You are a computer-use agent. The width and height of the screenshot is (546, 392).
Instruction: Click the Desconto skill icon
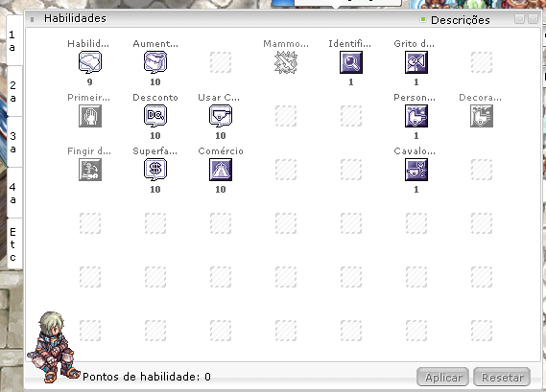pos(155,116)
